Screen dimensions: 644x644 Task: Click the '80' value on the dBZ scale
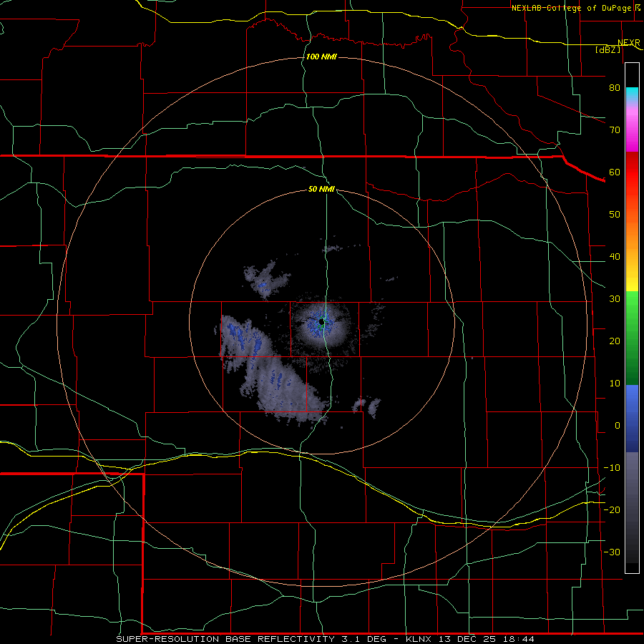(615, 87)
